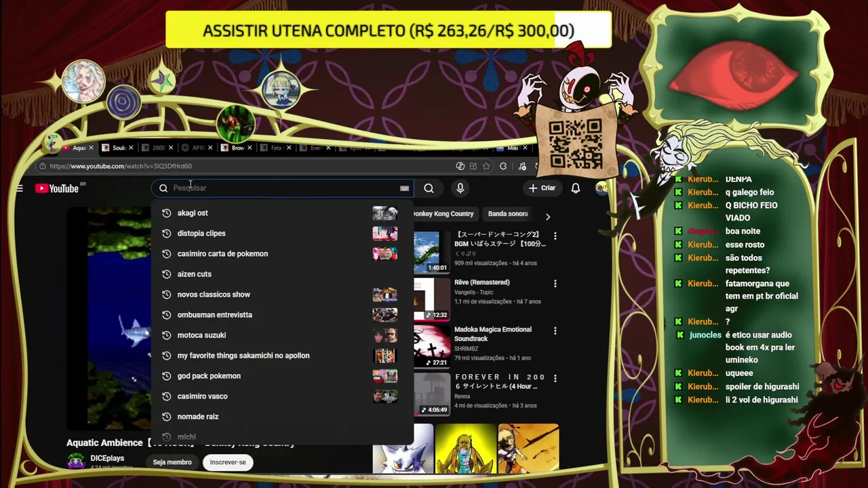Choose the 'casimiro vasco' suggestion
This screenshot has height=488, width=868.
[281, 396]
